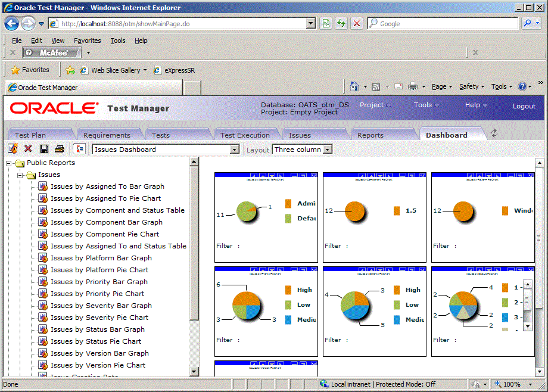
Task: Go back with the browser Back arrow
Action: pyautogui.click(x=11, y=24)
